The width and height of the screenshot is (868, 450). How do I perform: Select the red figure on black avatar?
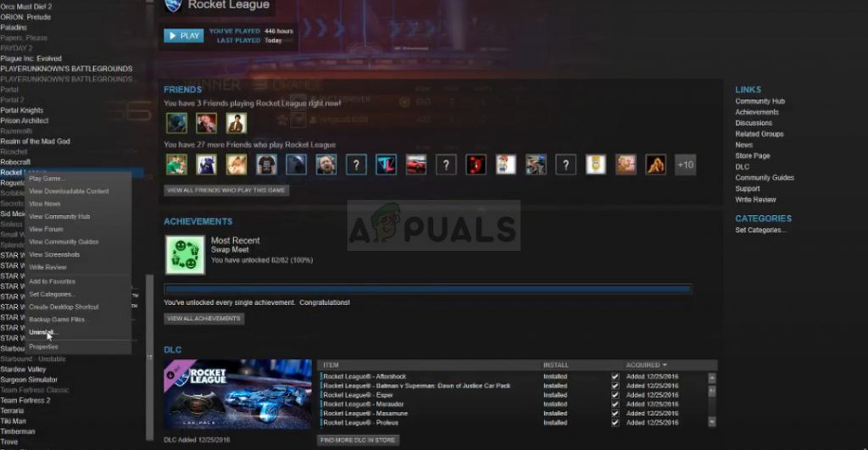point(476,164)
